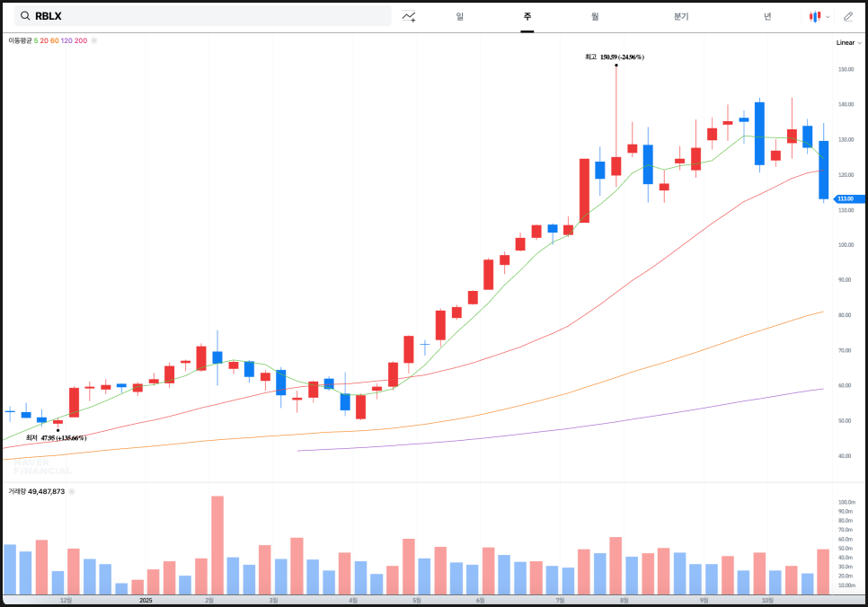Image resolution: width=868 pixels, height=607 pixels.
Task: Remove the volume (거래량) indicator
Action: click(x=71, y=491)
